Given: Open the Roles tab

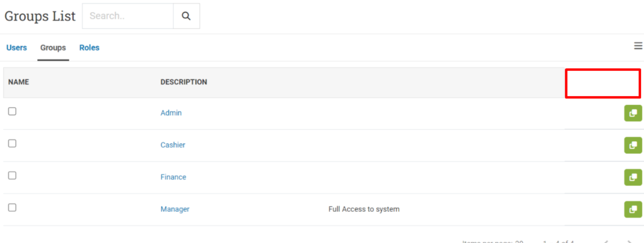Looking at the screenshot, I should 89,48.
